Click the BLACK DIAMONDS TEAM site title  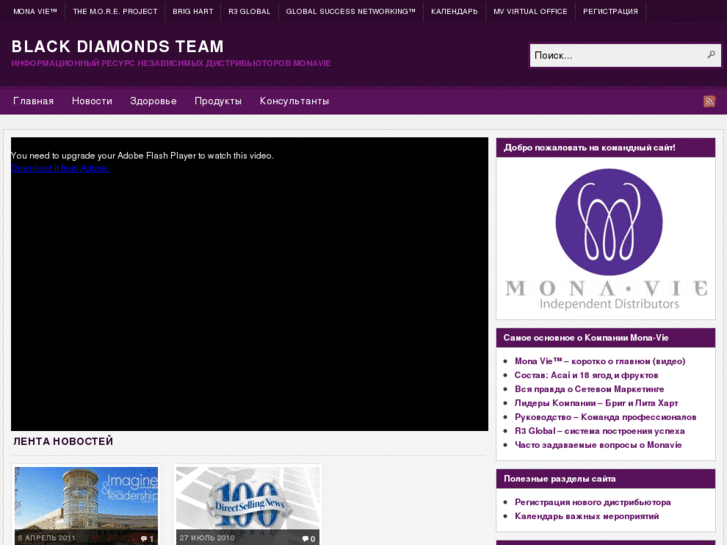(118, 46)
